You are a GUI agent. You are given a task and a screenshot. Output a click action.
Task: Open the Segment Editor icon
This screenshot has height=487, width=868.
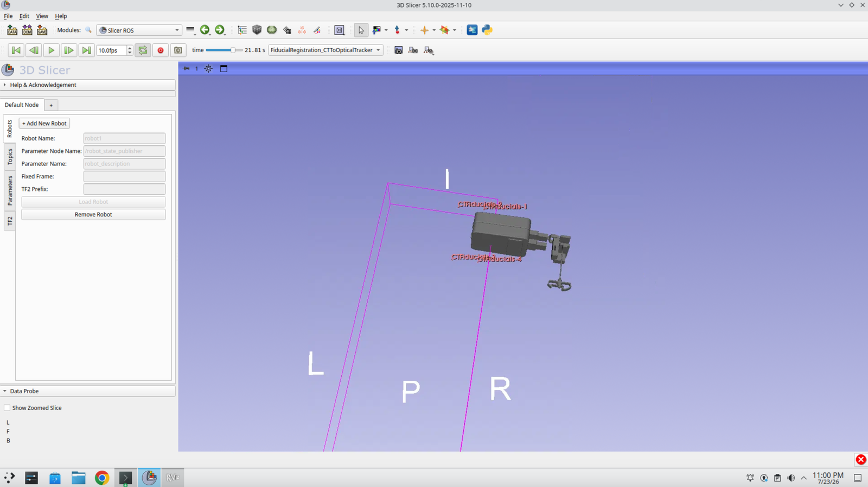coord(317,30)
